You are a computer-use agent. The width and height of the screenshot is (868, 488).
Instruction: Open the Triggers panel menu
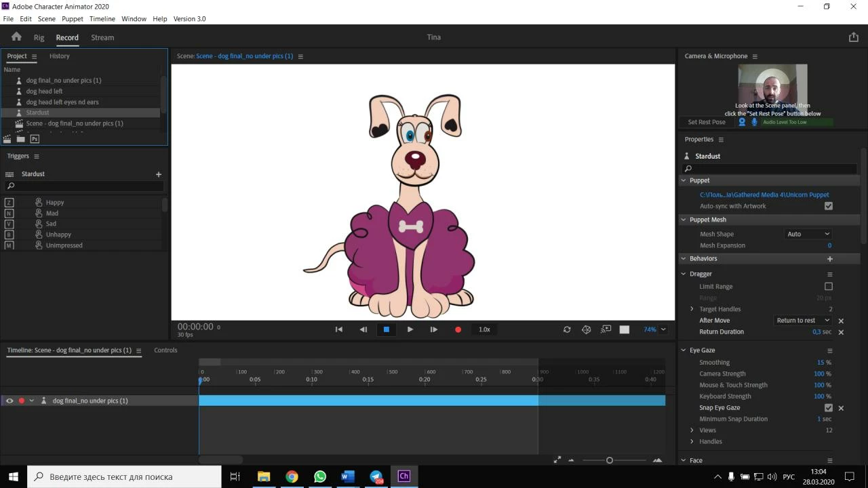(37, 157)
